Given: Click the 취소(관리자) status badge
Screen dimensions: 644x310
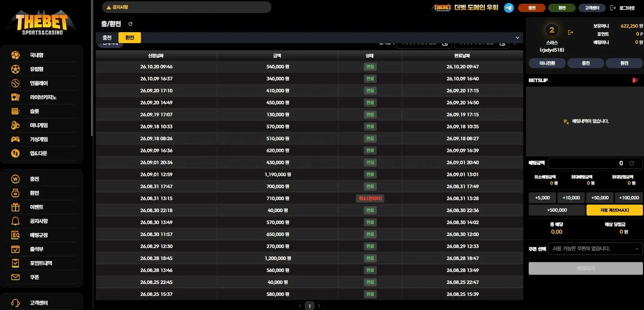Looking at the screenshot, I should pyautogui.click(x=370, y=198).
